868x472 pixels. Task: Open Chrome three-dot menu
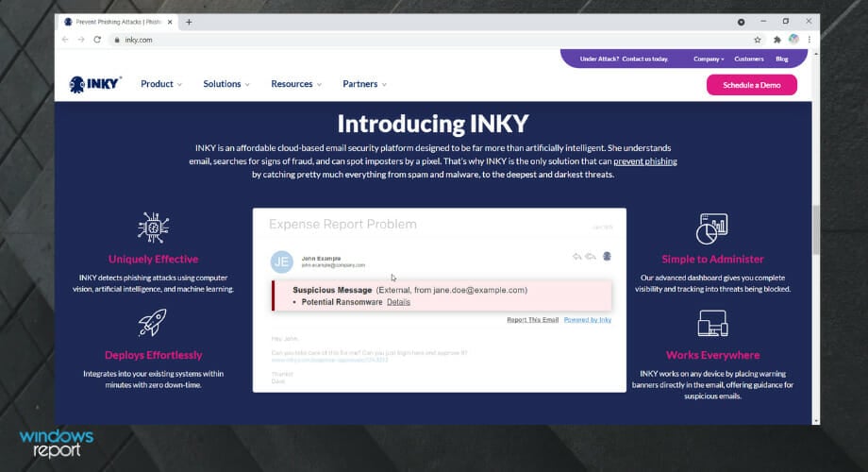point(810,40)
